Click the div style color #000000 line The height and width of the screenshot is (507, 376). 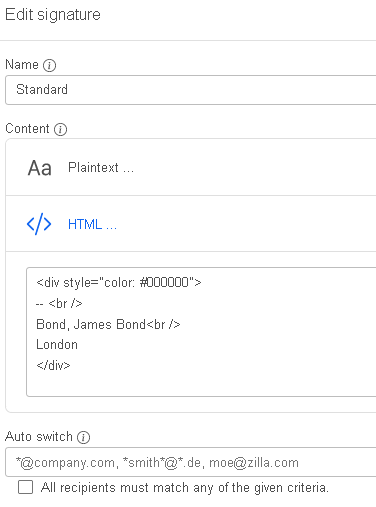[x=119, y=283]
